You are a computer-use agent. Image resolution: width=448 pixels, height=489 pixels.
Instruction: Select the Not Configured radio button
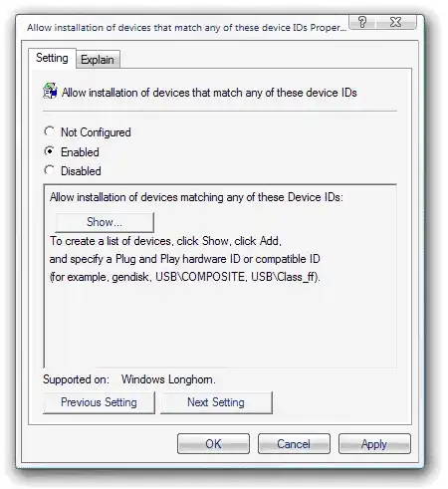click(x=50, y=131)
